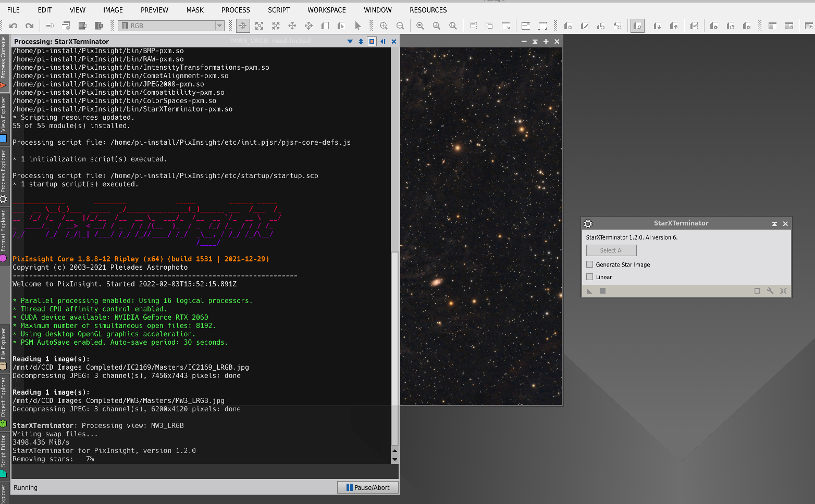Click the console scrollbar up arrow
Image resolution: width=815 pixels, height=504 pixels.
[394, 451]
